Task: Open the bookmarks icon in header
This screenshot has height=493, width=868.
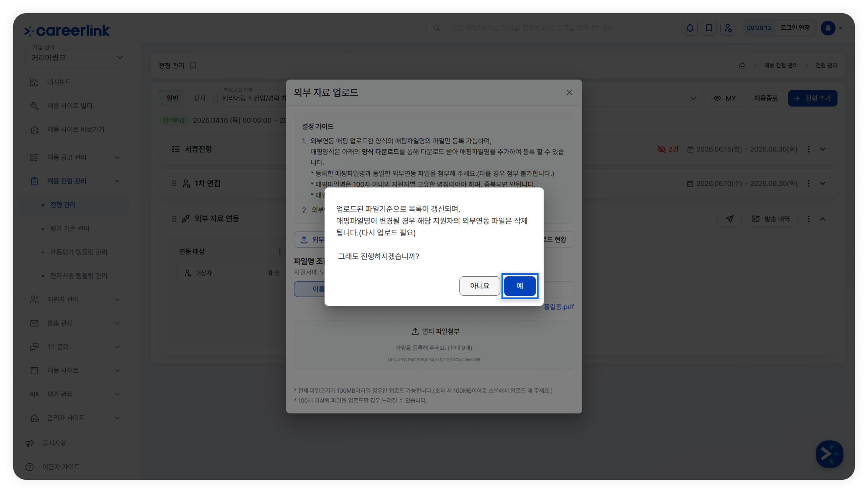Action: tap(709, 28)
